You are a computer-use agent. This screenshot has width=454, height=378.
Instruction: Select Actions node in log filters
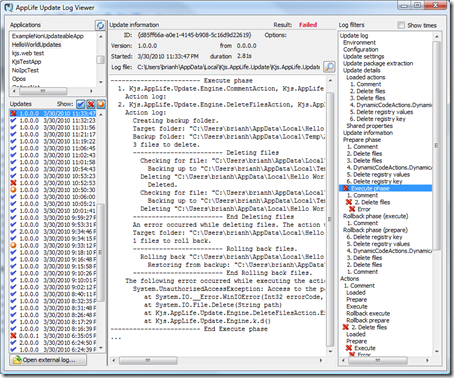point(349,279)
